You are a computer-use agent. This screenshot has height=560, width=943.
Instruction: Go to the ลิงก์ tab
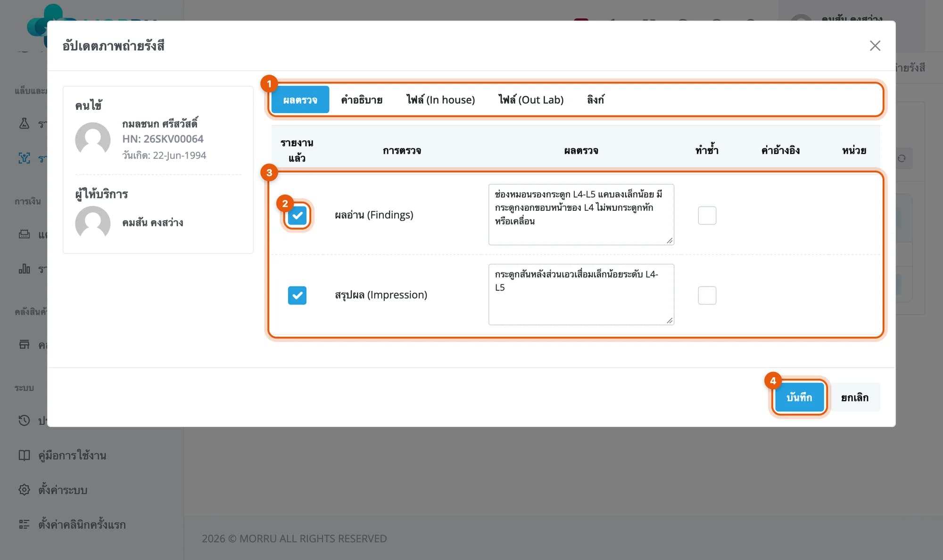596,100
